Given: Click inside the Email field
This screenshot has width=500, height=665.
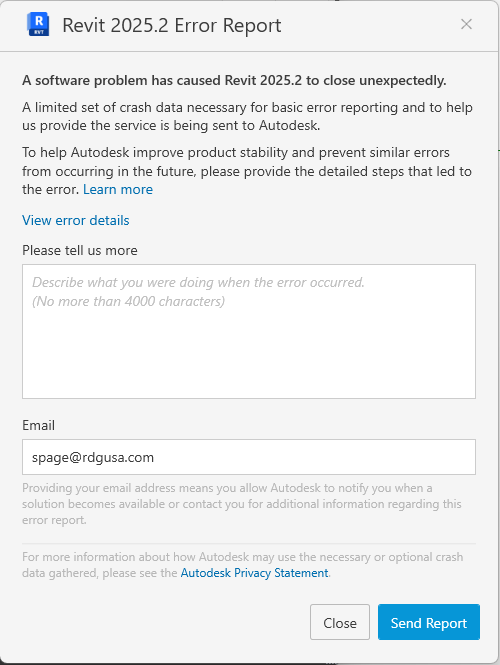Looking at the screenshot, I should [249, 457].
